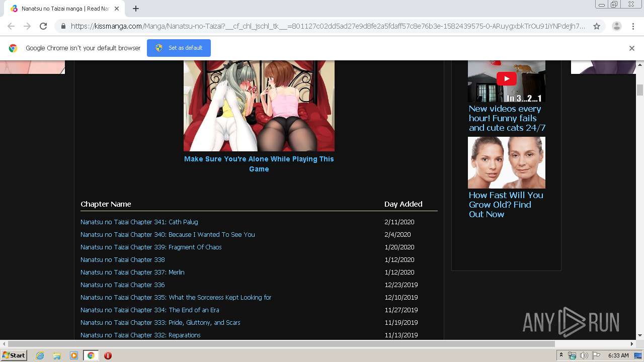
Task: Click the Day Added column header
Action: click(x=404, y=204)
